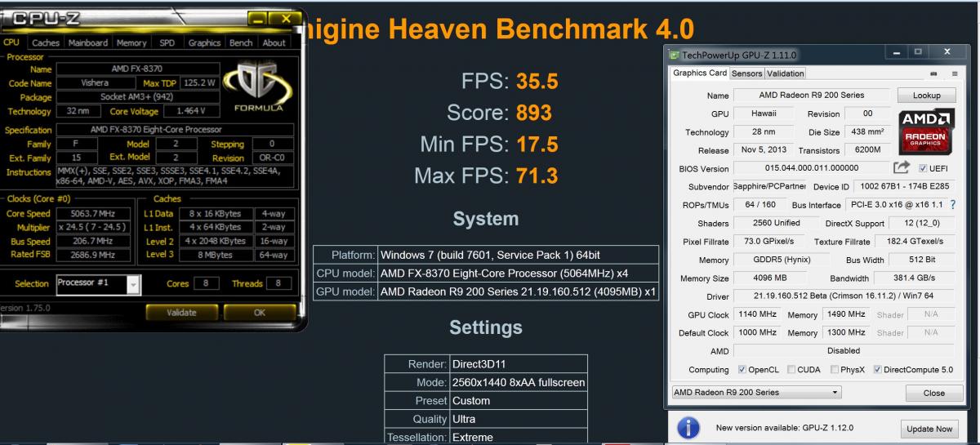980x445 pixels.
Task: Click the blue info icon in update bar
Action: [689, 428]
